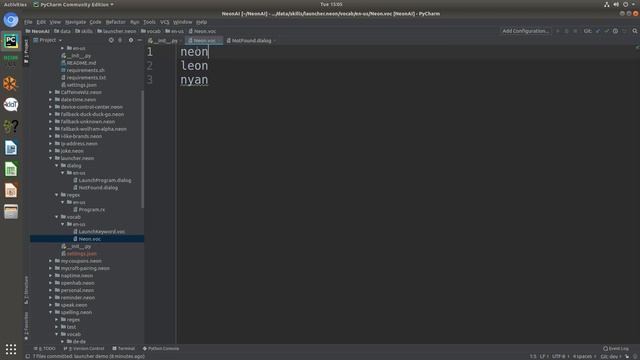Click the Project panel settings gear
The width and height of the screenshot is (640, 360).
click(x=131, y=40)
